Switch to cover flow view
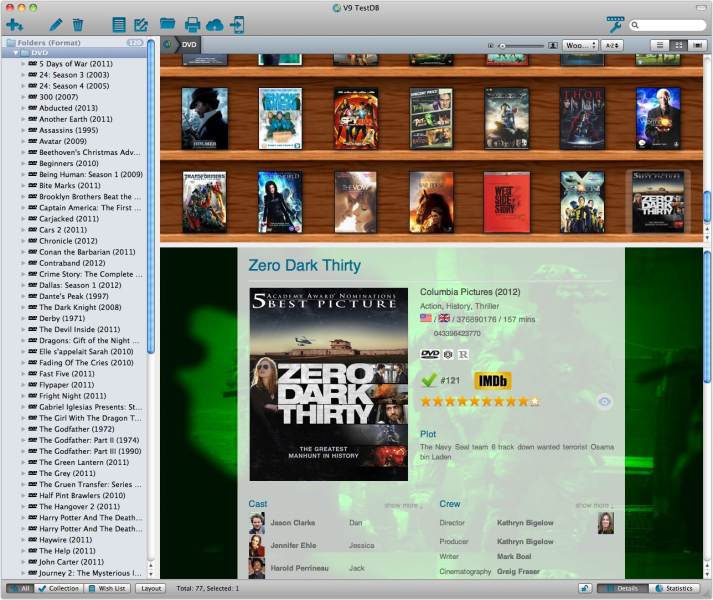Screen dimensions: 713x600 coord(697,45)
